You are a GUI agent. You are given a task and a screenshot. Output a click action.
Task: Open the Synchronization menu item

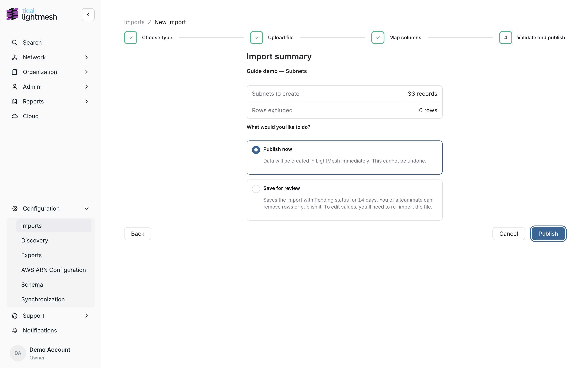click(54, 299)
